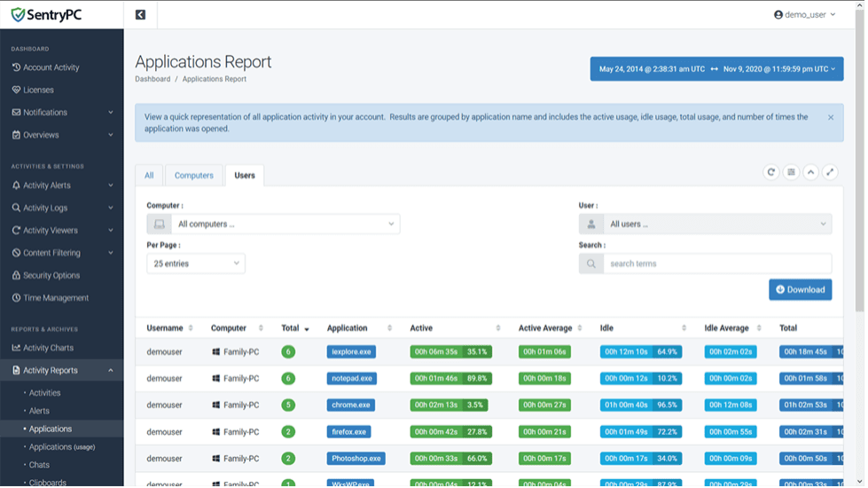Click the refresh icon above the filters
868x488 pixels.
click(x=771, y=172)
